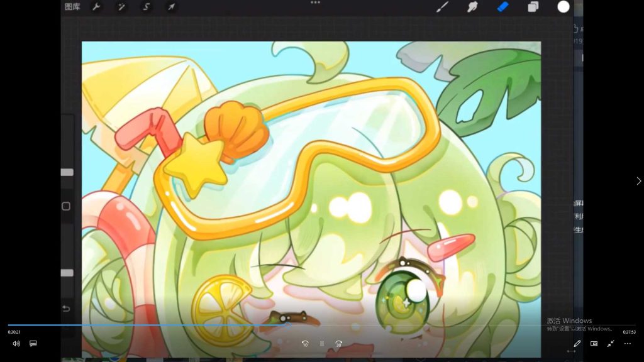Open the Adjustments magic wand menu
Screen dimensions: 644x362
[121, 7]
